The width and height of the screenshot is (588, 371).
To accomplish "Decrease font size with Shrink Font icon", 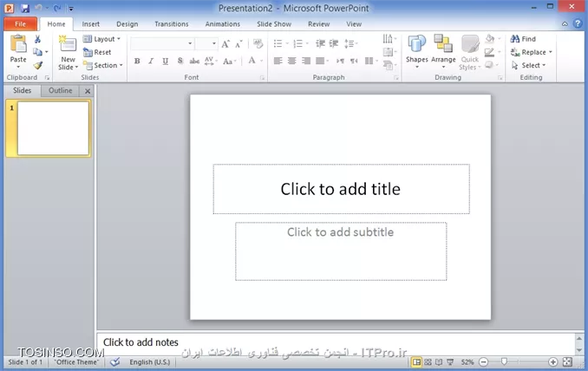I will pos(238,44).
